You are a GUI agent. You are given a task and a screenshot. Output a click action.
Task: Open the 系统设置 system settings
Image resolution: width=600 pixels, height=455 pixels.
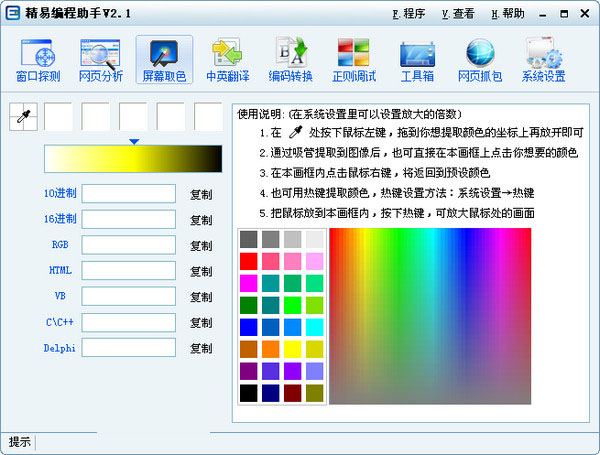point(543,59)
